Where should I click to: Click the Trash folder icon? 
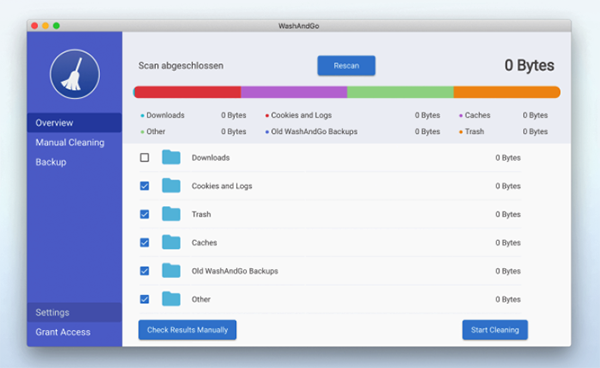coord(171,214)
